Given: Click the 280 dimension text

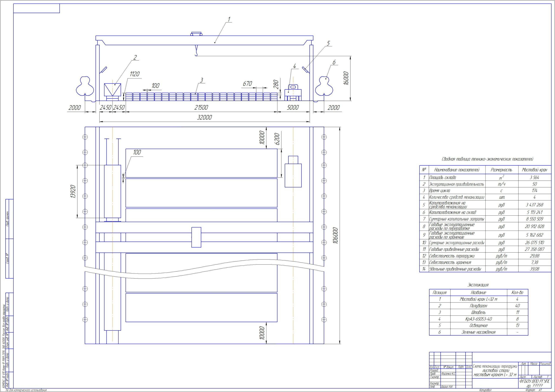Looking at the screenshot, I should point(276,85).
